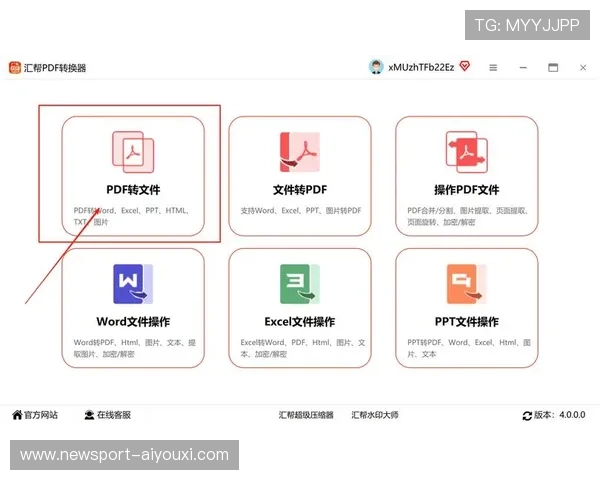Click the home icon beside 官方网站
600x480 pixels.
(17, 415)
